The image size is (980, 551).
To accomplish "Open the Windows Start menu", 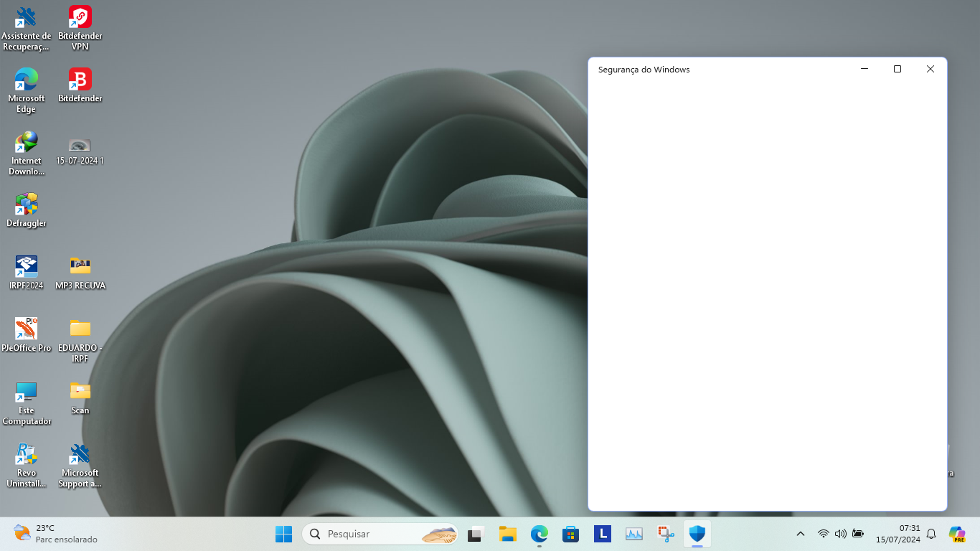I will coord(284,534).
